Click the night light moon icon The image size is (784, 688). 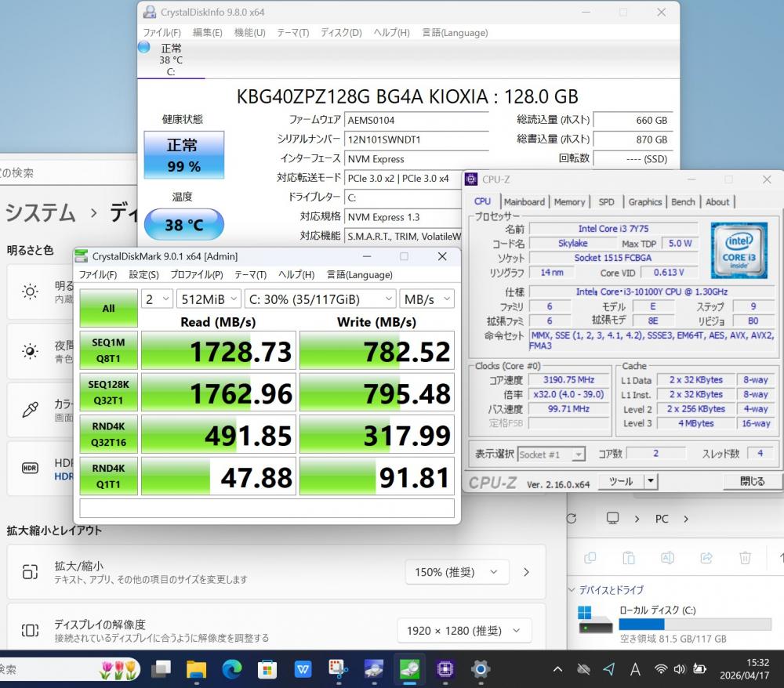(30, 350)
